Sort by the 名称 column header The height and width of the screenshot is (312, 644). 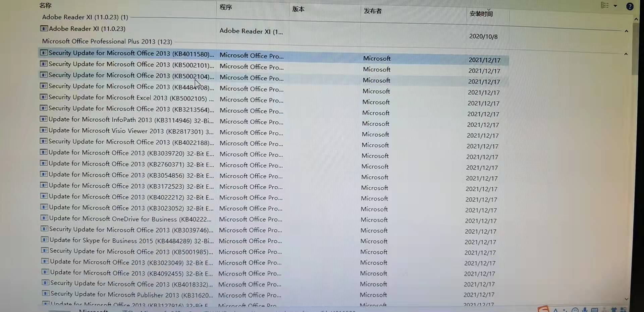[x=45, y=5]
